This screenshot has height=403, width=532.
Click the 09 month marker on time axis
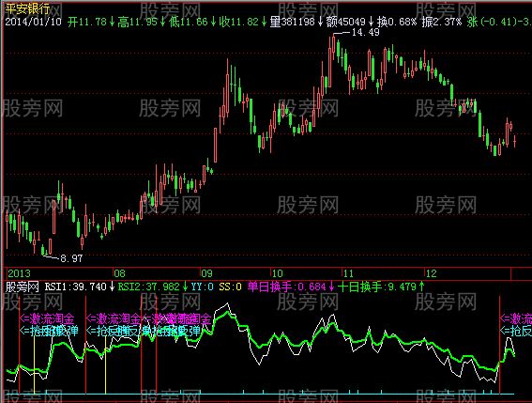(206, 273)
